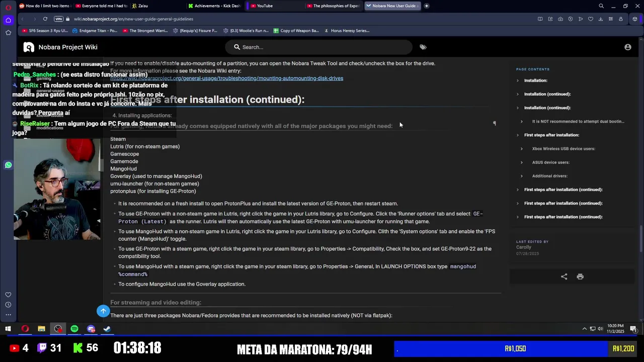
Task: Expand 'ASUS device users:' chevron
Action: [521, 162]
